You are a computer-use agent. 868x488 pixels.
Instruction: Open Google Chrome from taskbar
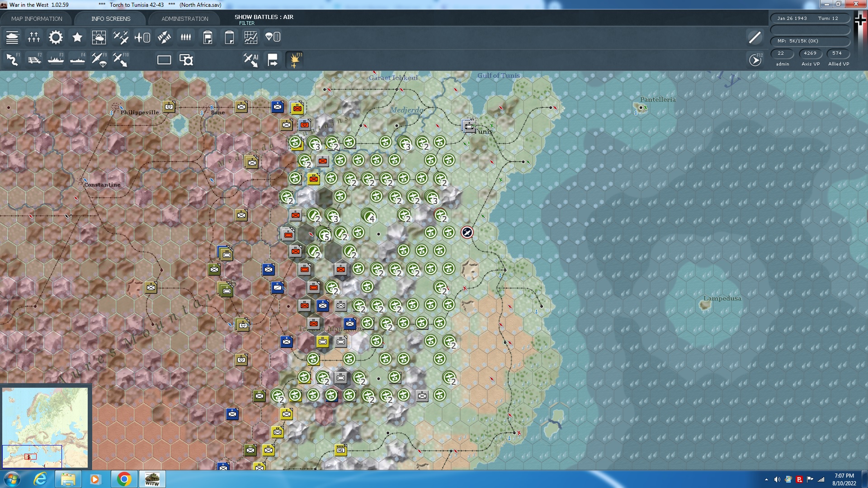point(124,479)
